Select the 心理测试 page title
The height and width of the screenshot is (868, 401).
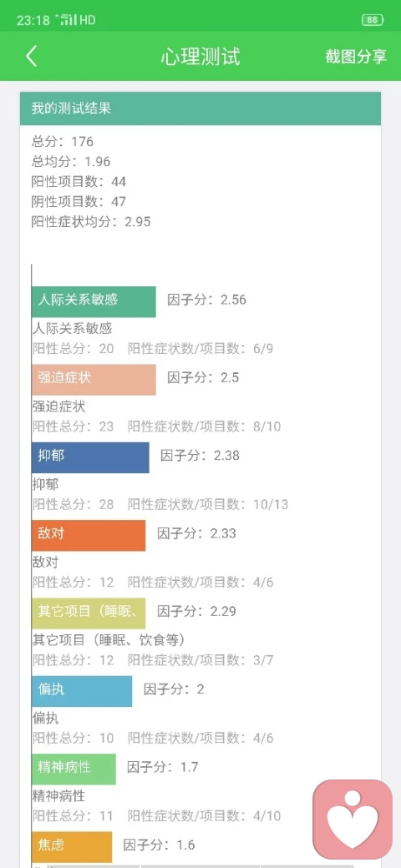(x=200, y=57)
